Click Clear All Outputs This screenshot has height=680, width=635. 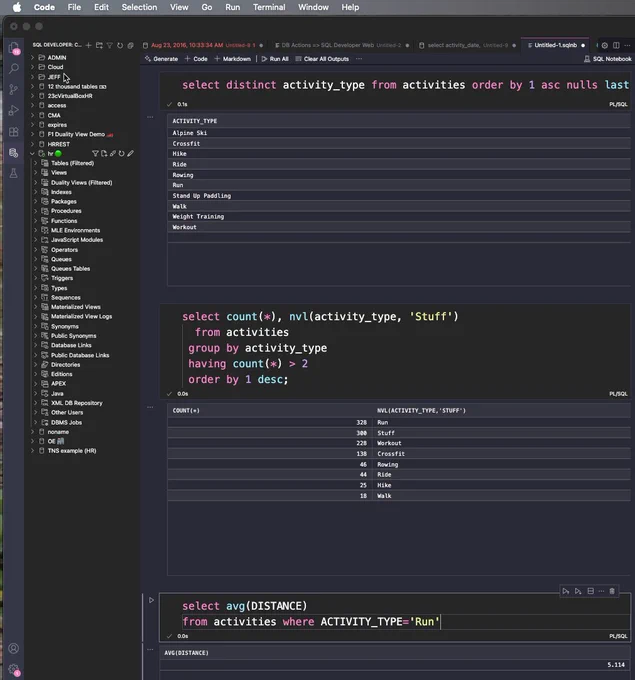tap(322, 59)
